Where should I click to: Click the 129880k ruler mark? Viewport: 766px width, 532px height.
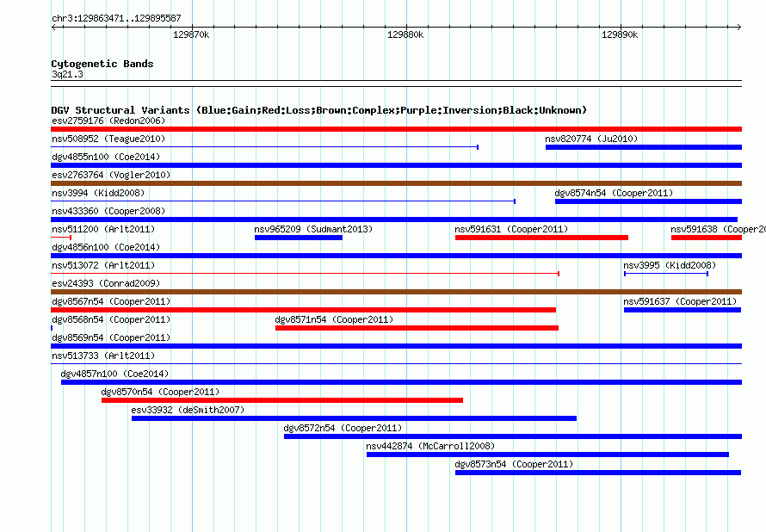405,34
